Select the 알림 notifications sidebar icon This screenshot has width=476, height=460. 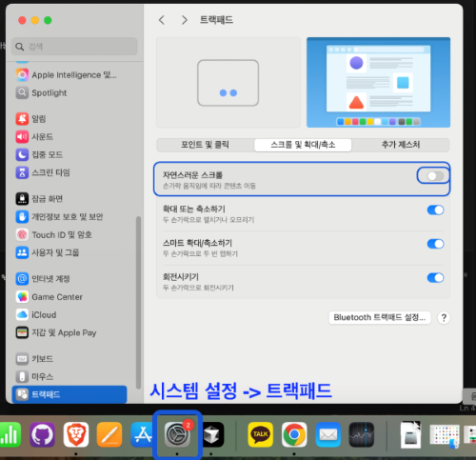tap(22, 119)
